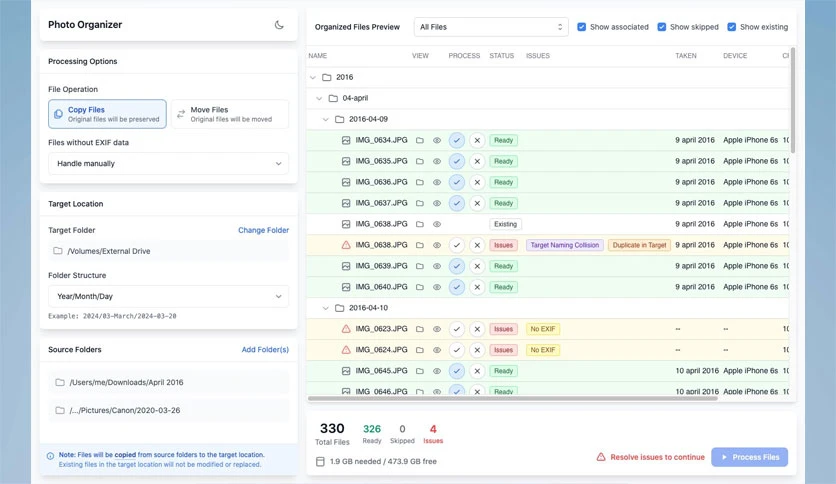
Task: Open Files without EXIF data dropdown
Action: 168,164
